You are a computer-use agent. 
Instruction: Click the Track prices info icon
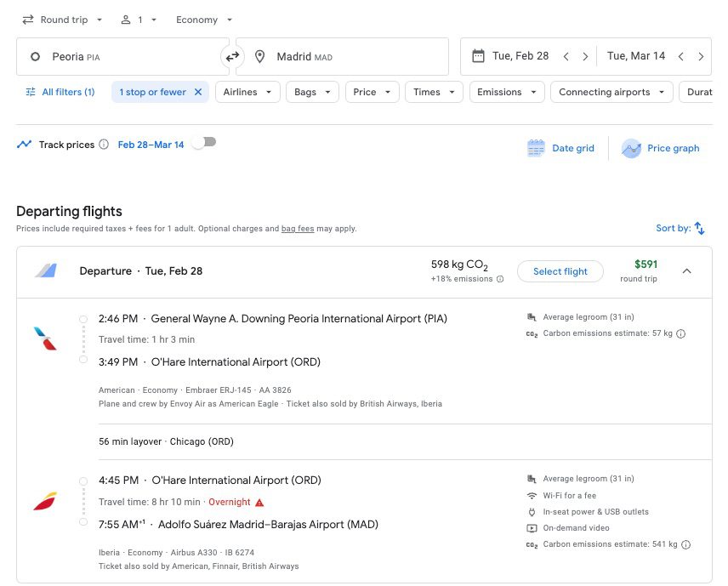tap(104, 145)
